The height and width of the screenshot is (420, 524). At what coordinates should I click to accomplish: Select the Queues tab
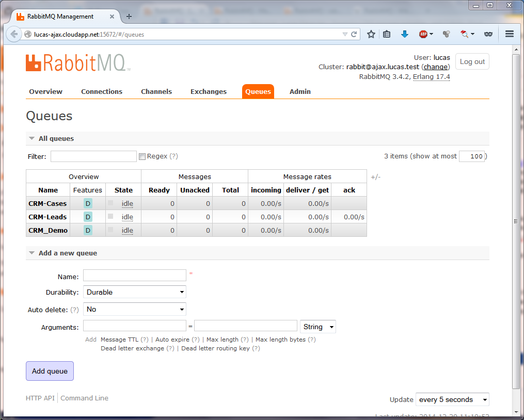tap(258, 91)
